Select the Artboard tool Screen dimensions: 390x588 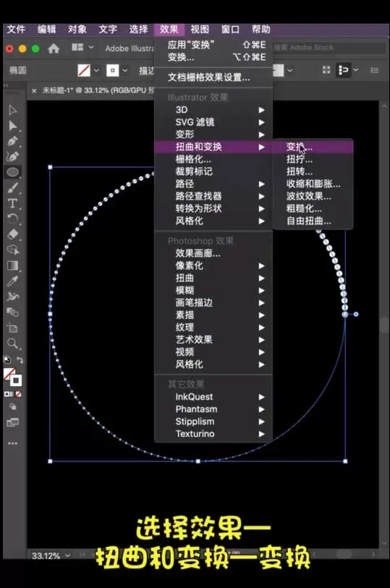coord(13,328)
